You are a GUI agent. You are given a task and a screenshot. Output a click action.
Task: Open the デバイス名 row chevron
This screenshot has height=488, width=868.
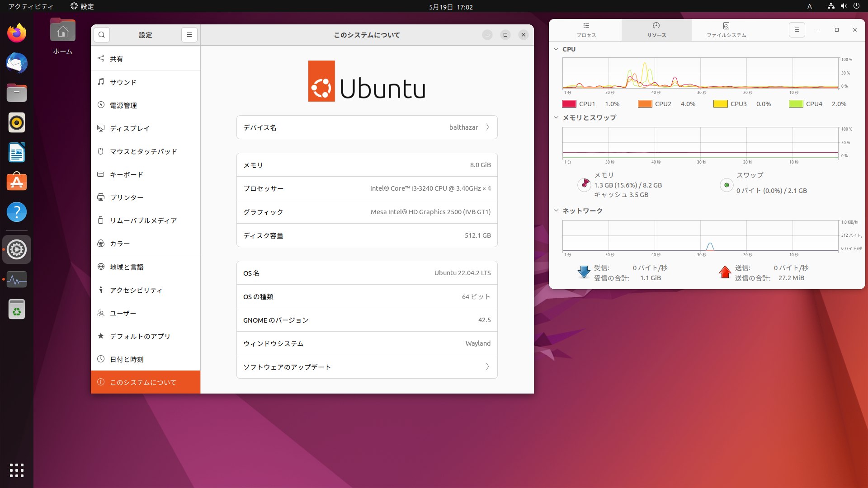tap(487, 127)
